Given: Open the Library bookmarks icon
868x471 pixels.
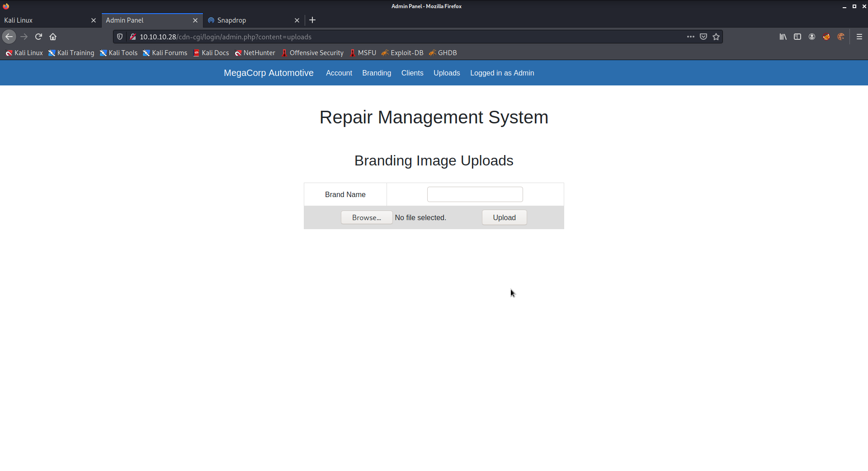Looking at the screenshot, I should pyautogui.click(x=783, y=37).
